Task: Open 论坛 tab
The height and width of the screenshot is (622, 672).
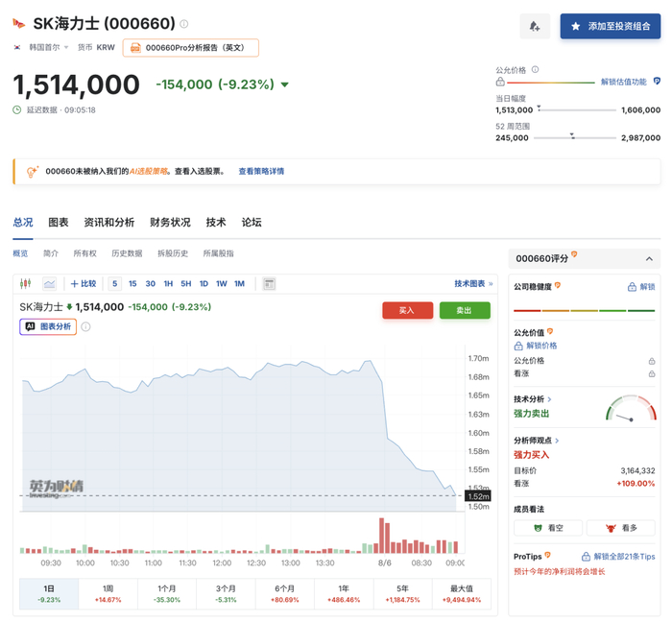Action: tap(252, 223)
